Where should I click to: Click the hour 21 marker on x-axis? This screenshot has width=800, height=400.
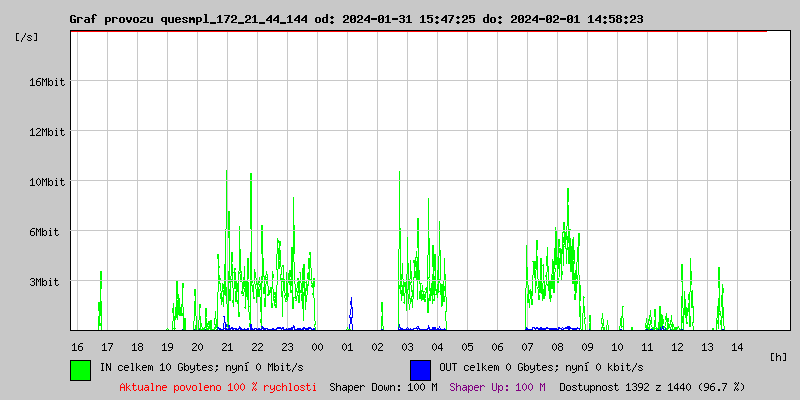(227, 346)
